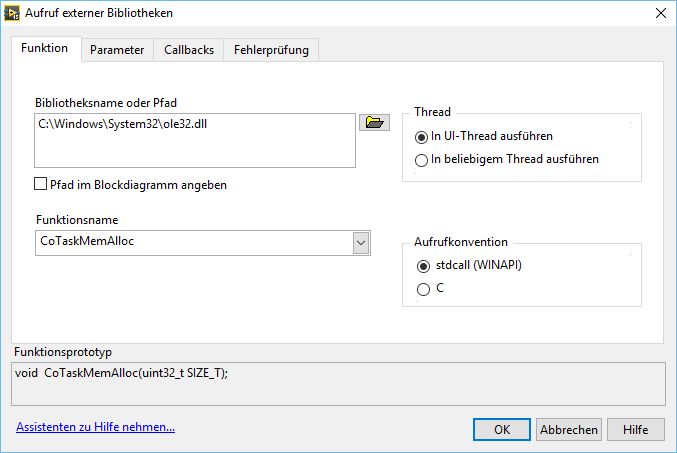Screen dimensions: 677x453
Task: Click the library path field with ole32.dll
Action: (195, 139)
